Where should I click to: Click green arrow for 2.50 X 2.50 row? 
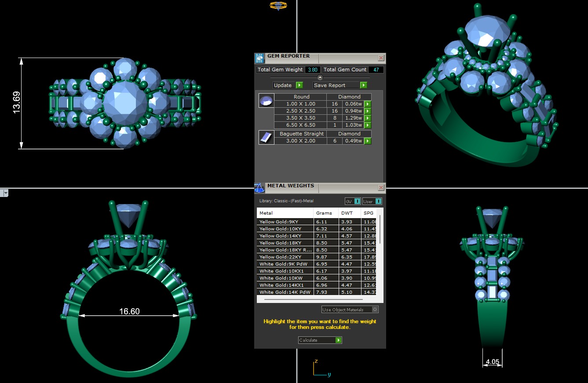[368, 111]
